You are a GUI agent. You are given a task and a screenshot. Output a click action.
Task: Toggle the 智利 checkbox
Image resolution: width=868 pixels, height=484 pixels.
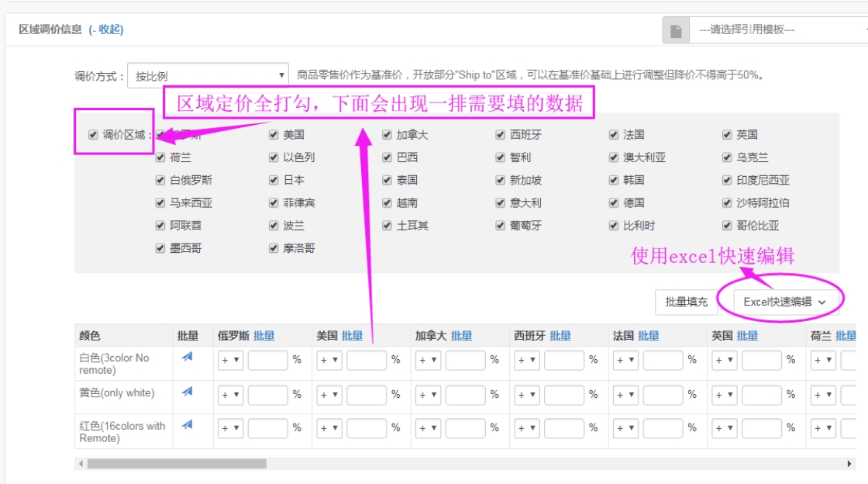501,157
